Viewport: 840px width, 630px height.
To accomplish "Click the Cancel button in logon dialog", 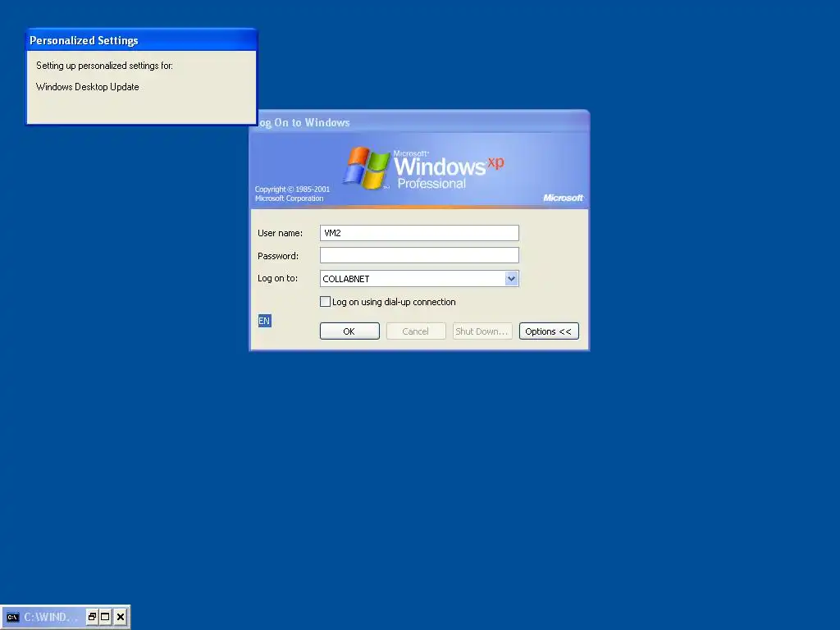I will (416, 331).
